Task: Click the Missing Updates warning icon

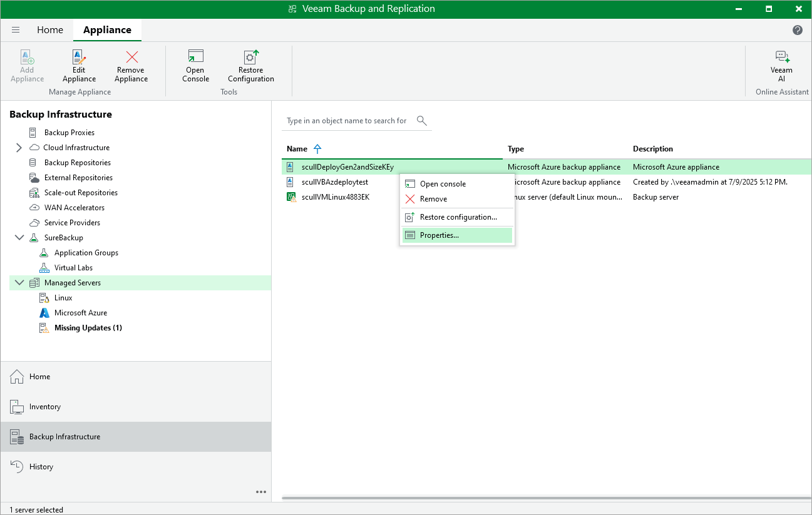Action: 44,328
